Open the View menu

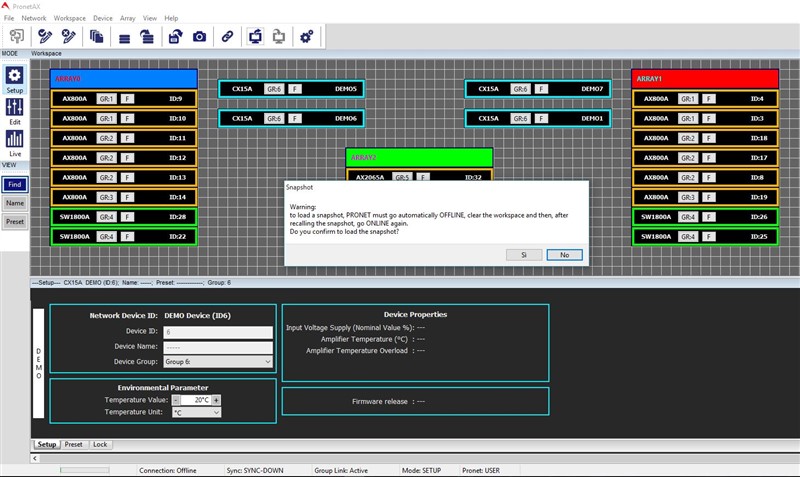pos(149,18)
